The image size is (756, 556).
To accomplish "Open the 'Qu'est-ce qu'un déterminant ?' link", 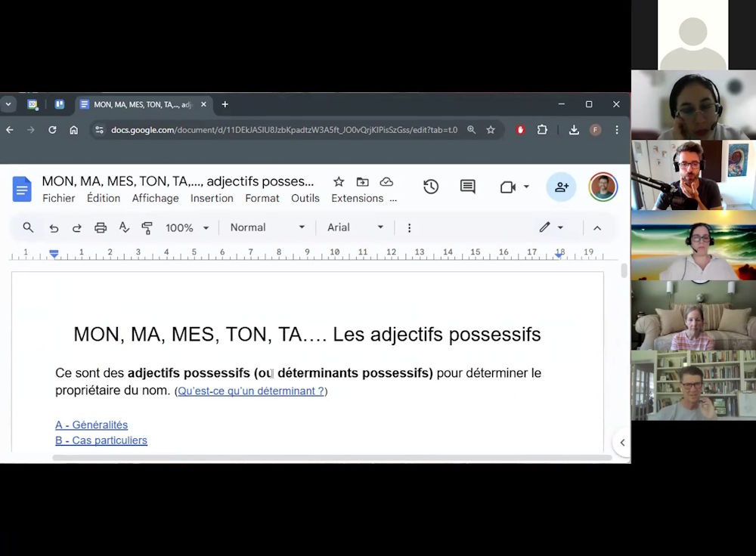I will (250, 391).
